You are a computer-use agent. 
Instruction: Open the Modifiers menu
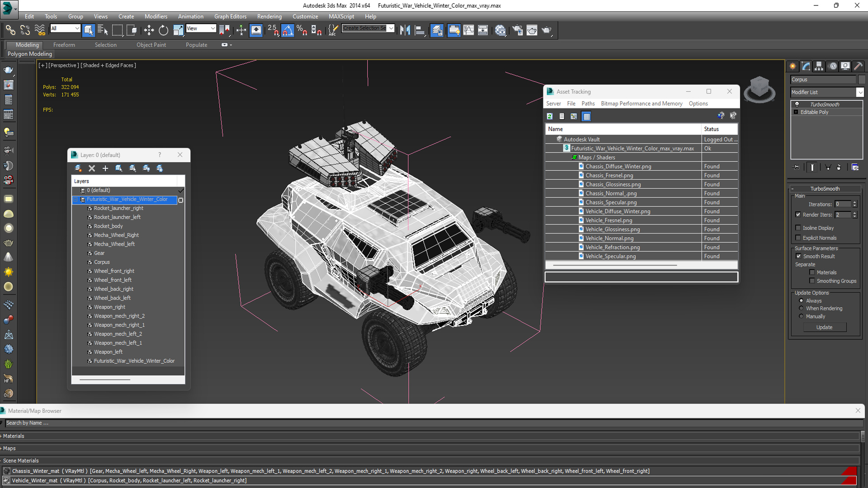click(156, 16)
